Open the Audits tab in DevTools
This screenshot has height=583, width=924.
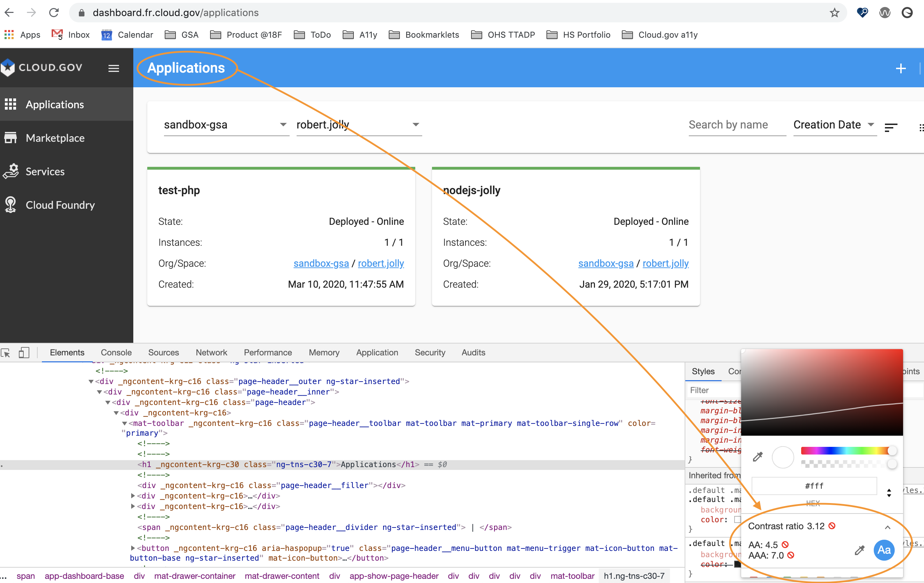pyautogui.click(x=474, y=352)
